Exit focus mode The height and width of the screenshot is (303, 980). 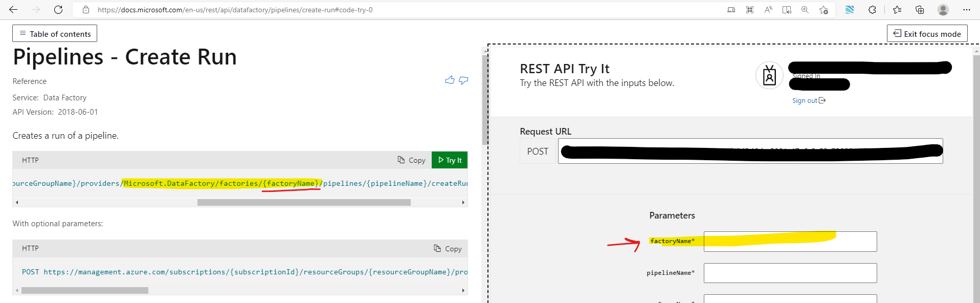[927, 34]
